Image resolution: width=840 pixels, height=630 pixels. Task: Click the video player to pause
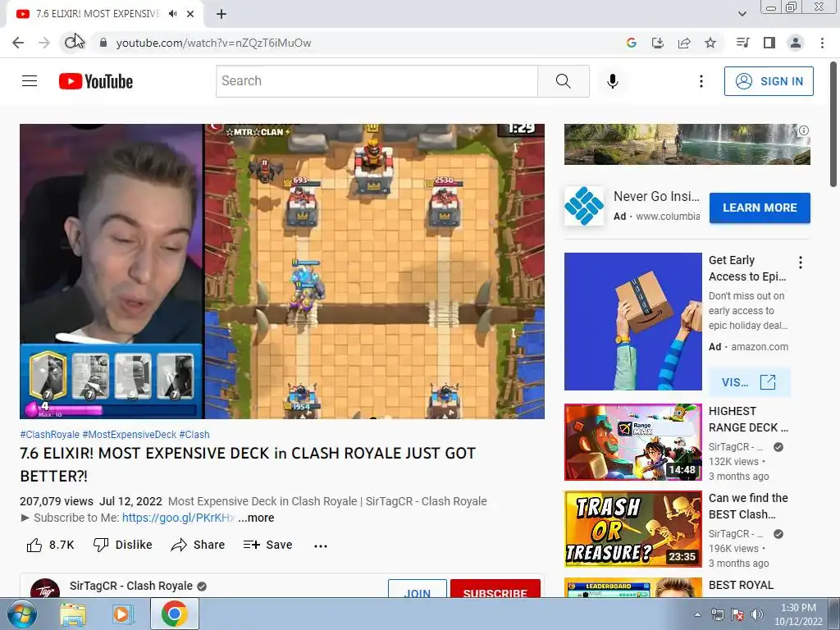(x=282, y=271)
